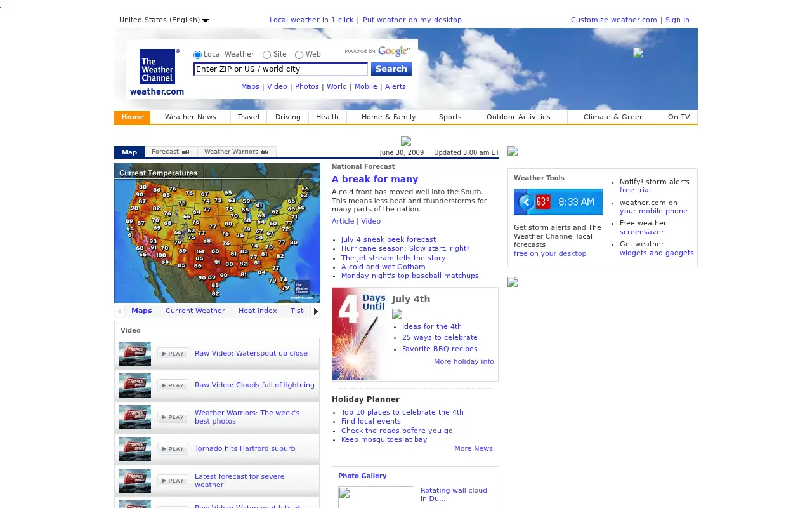Viewport: 812px width, 508px height.
Task: Play Weather Warriors week's best photos video
Action: pyautogui.click(x=173, y=417)
